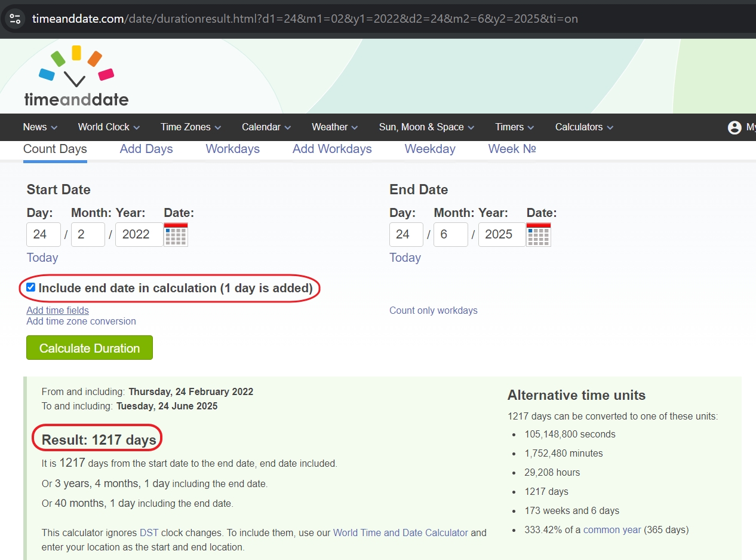Click the timeanddate logo
Viewport: 756px width, 560px height.
tap(76, 76)
